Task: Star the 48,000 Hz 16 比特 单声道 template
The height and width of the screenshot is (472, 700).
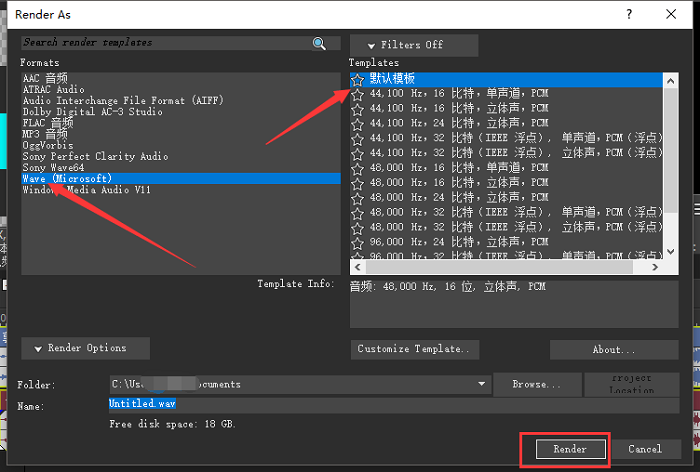Action: (357, 169)
